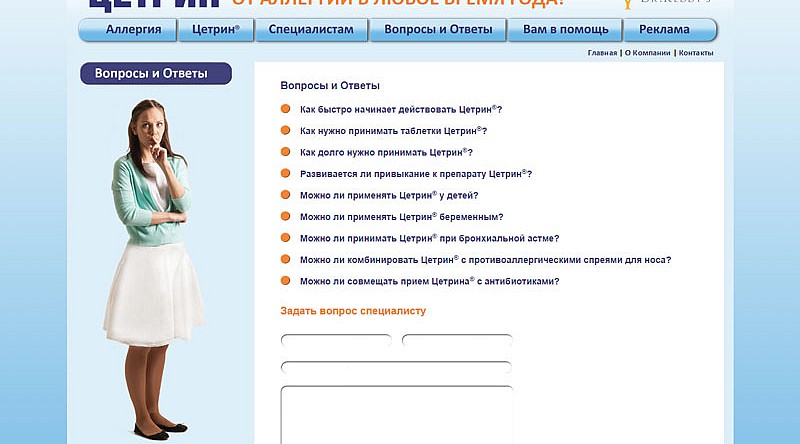Open question about combining Цетрин with спреями для носа

pos(485,259)
